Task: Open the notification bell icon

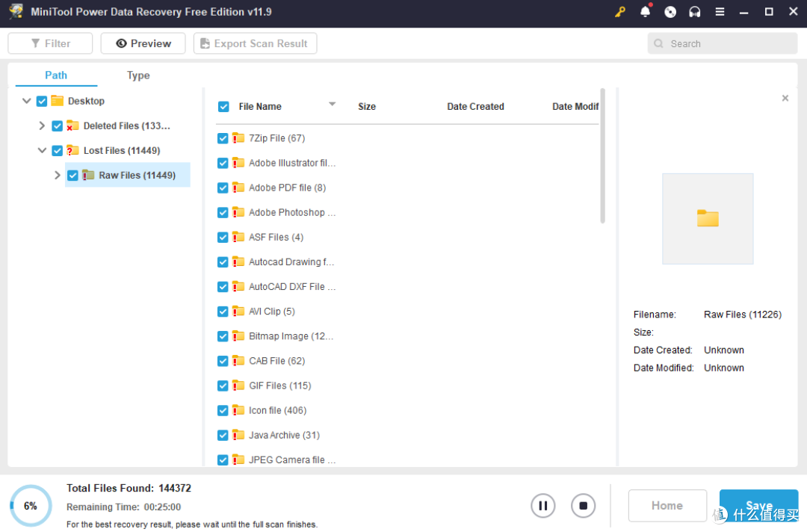Action: (x=646, y=11)
